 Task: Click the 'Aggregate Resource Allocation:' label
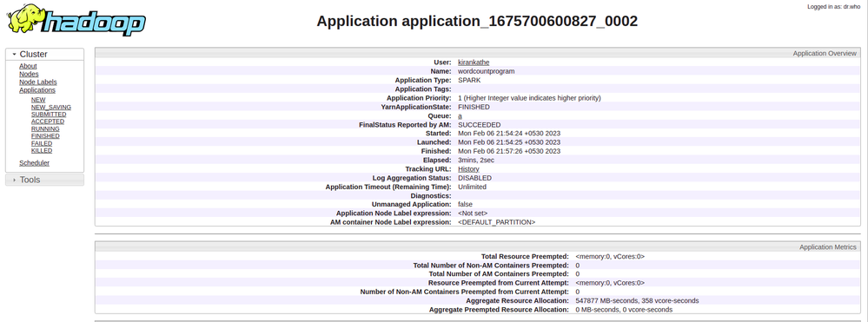click(517, 300)
